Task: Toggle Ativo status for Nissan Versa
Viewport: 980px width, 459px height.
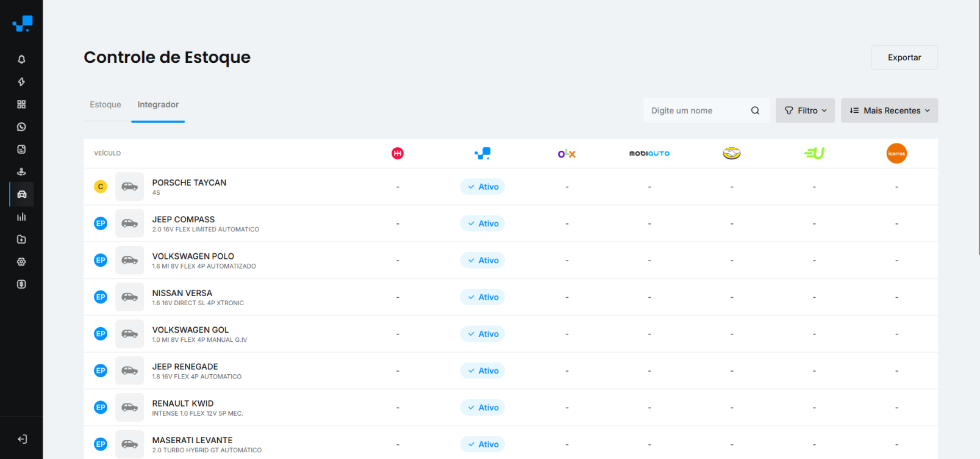Action: (482, 297)
